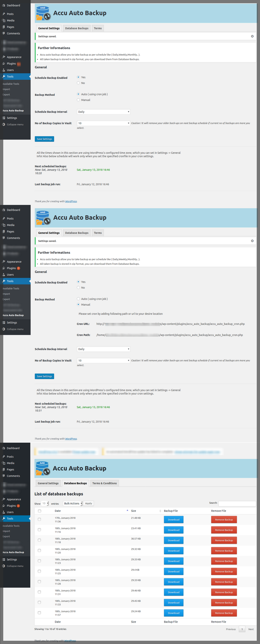Open Show entries count dropdown
Viewport: 260px width, 644px height.
45,503
